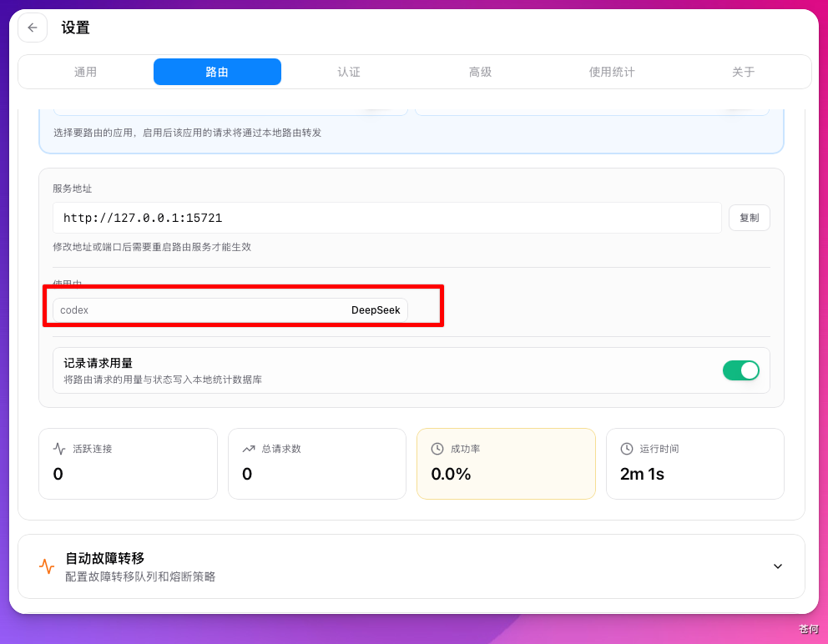Click the 成功率 clock icon
This screenshot has width=828, height=644.
click(x=437, y=449)
